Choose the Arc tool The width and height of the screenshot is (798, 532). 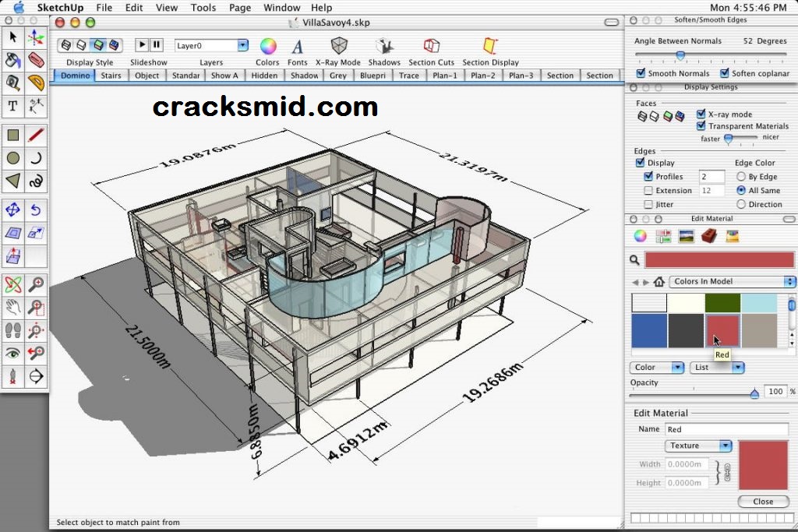coord(36,158)
